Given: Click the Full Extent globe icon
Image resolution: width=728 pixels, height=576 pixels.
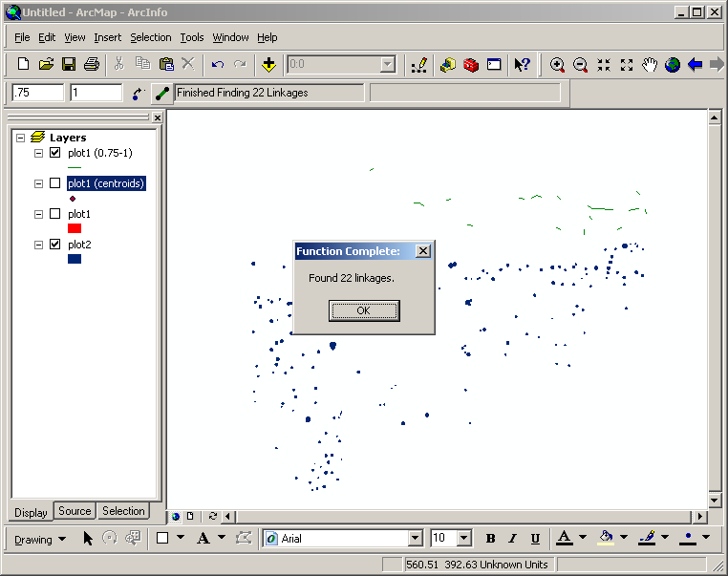Looking at the screenshot, I should [673, 65].
